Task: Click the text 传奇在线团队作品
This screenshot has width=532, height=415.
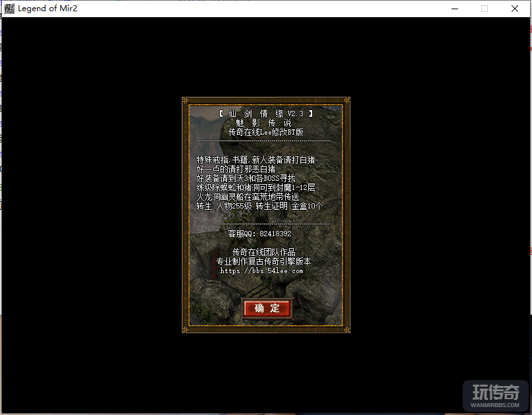Action: [x=263, y=252]
